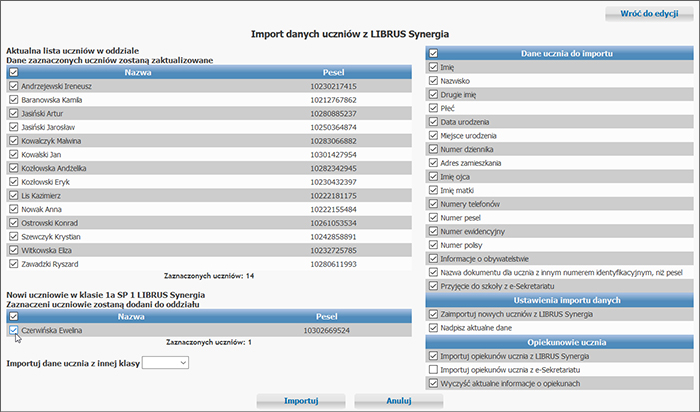
Task: Toggle Numer pesel import checkbox
Action: click(x=433, y=216)
